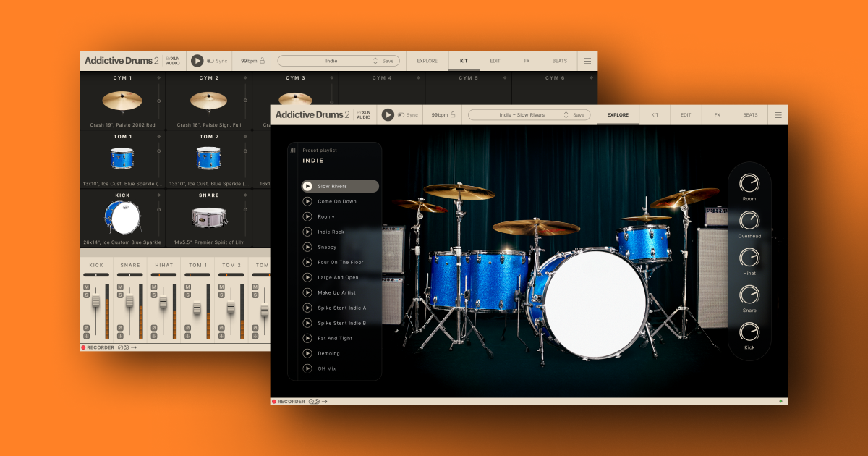Image resolution: width=868 pixels, height=456 pixels.
Task: Open the BEATS tab in the front window
Action: point(750,115)
